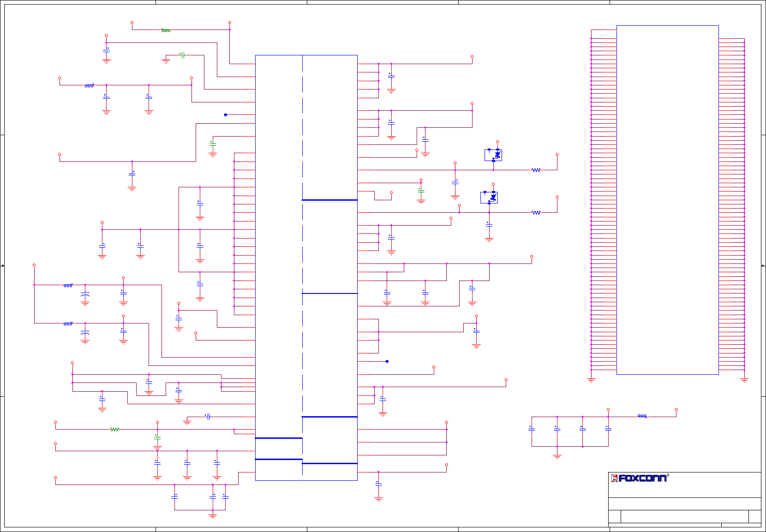Screen dimensions: 766x532
Task: Click the blue filled dot left of the IC
Action: 226,115
